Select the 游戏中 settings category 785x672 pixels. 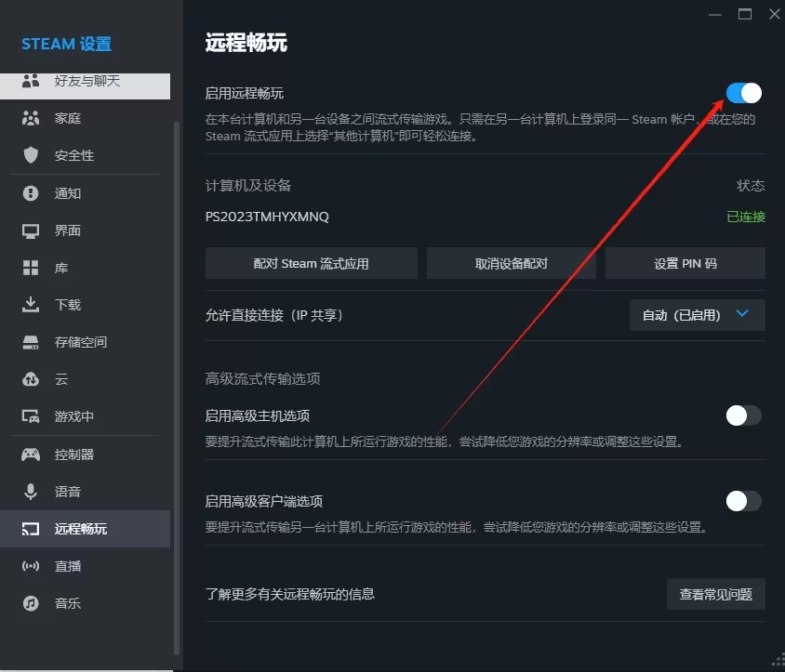(86, 416)
